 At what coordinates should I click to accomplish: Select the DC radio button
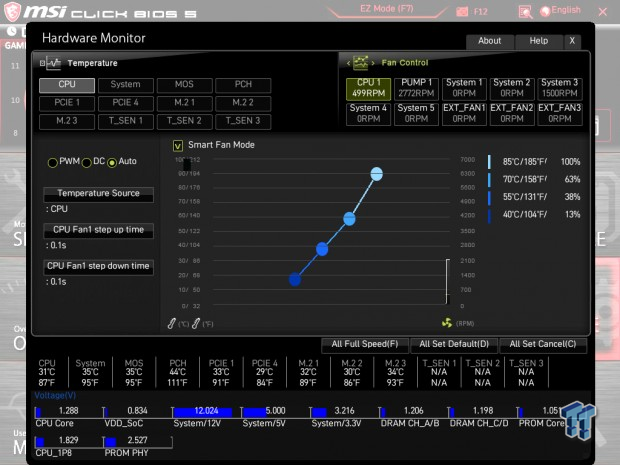(x=86, y=163)
